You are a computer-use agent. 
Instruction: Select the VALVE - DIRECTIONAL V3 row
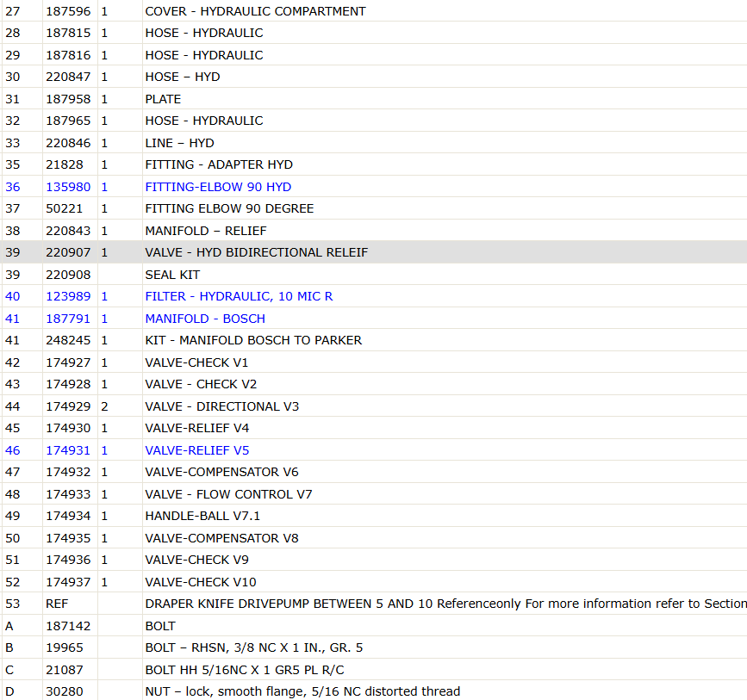pyautogui.click(x=374, y=406)
